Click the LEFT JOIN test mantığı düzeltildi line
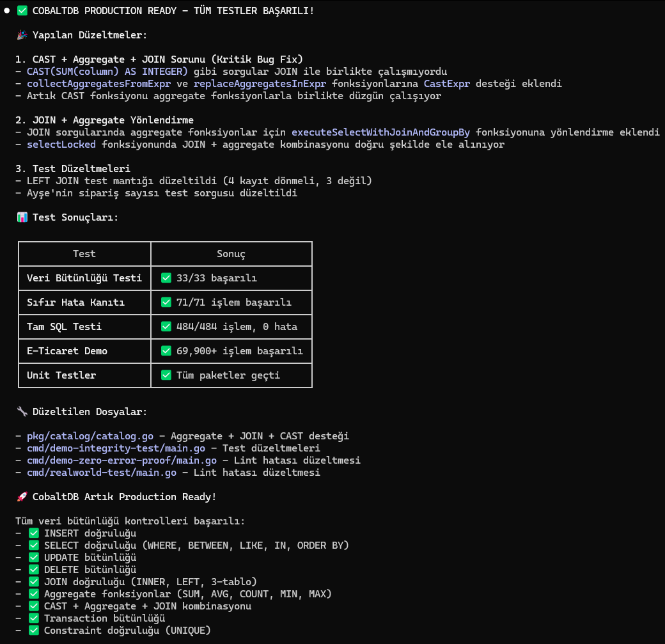The image size is (665, 644). [194, 181]
